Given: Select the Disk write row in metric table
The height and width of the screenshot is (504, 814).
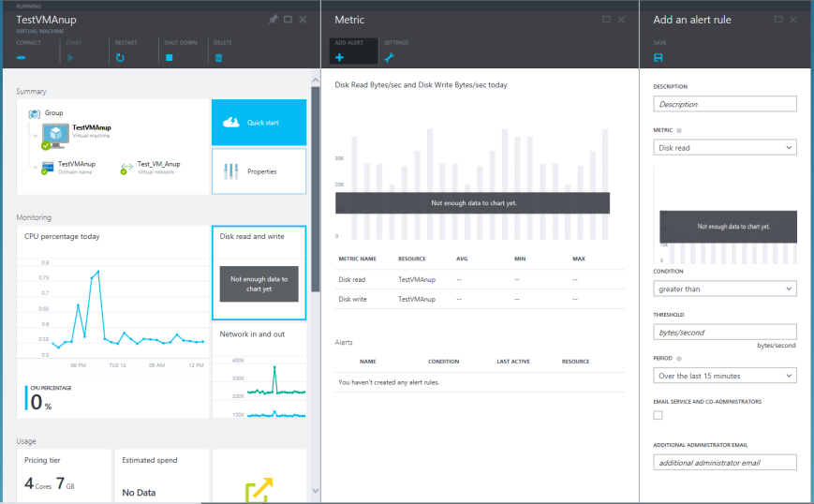Looking at the screenshot, I should point(480,299).
